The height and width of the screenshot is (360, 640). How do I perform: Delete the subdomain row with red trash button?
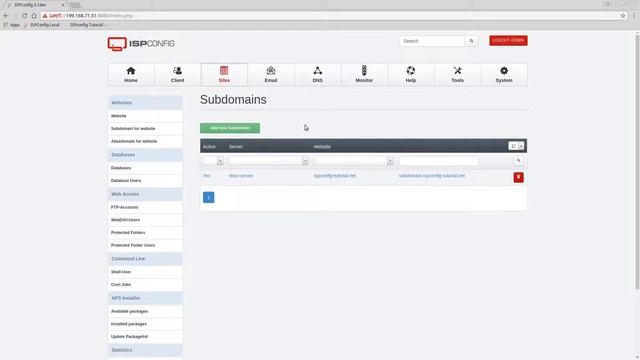click(x=518, y=177)
